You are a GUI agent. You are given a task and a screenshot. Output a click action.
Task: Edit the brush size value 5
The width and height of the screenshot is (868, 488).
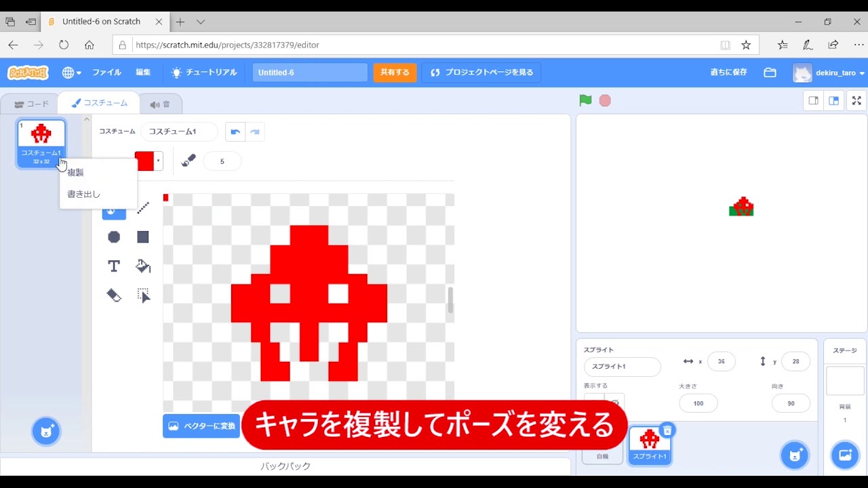222,161
